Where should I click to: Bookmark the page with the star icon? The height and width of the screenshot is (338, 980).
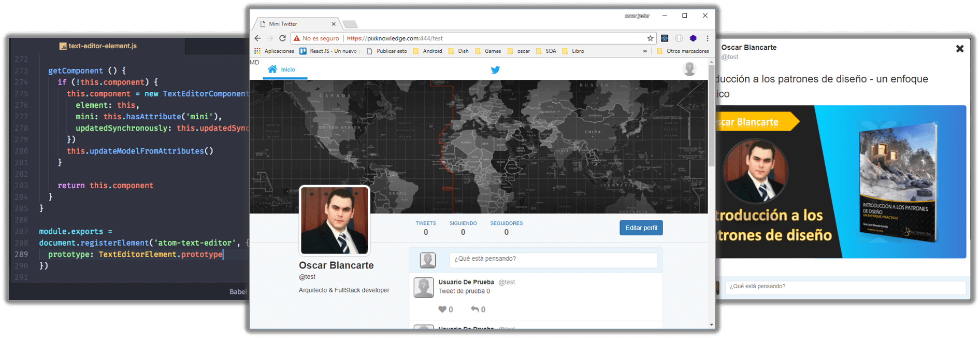[x=650, y=38]
